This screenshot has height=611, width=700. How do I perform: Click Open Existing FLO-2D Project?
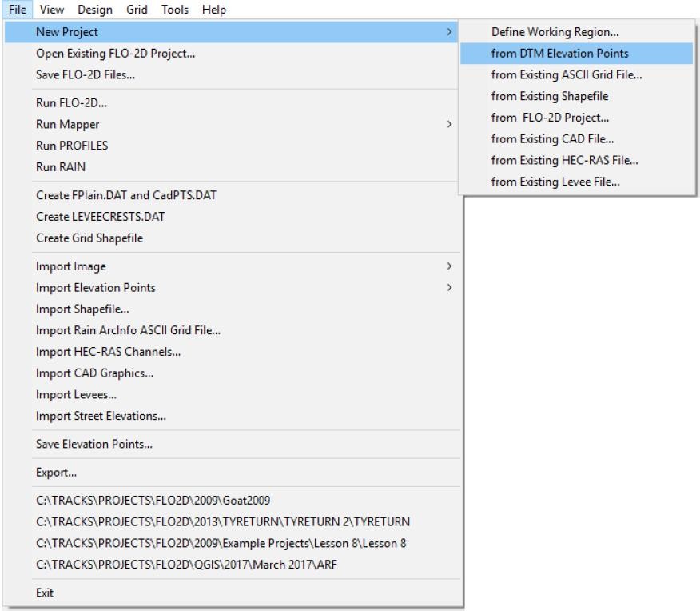(x=115, y=54)
